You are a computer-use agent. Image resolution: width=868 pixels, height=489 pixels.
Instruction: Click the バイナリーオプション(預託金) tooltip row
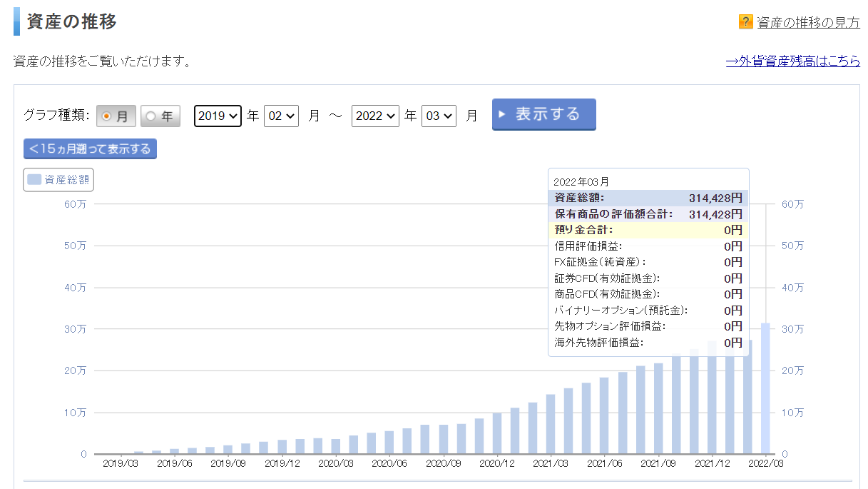pos(648,311)
